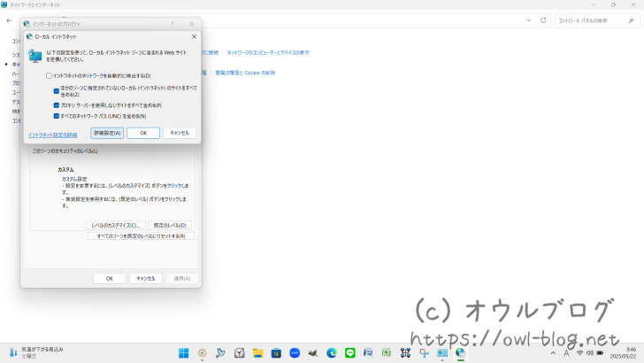Expand the address bar history dropdown
Viewport: 644px width, 363px height.
[x=529, y=19]
